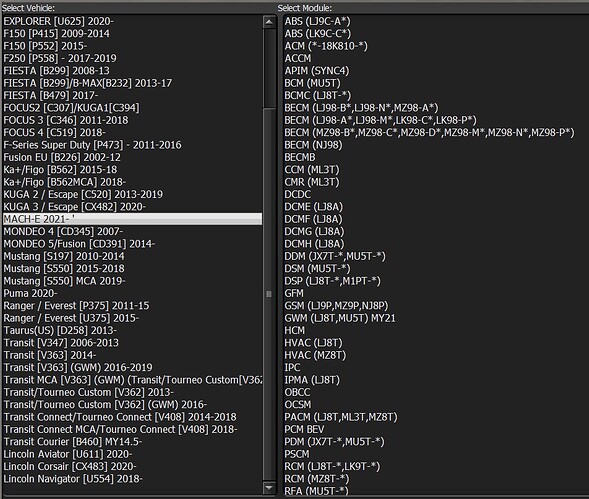Select RCM (MZ8T-*) module
The width and height of the screenshot is (589, 499).
(x=317, y=479)
